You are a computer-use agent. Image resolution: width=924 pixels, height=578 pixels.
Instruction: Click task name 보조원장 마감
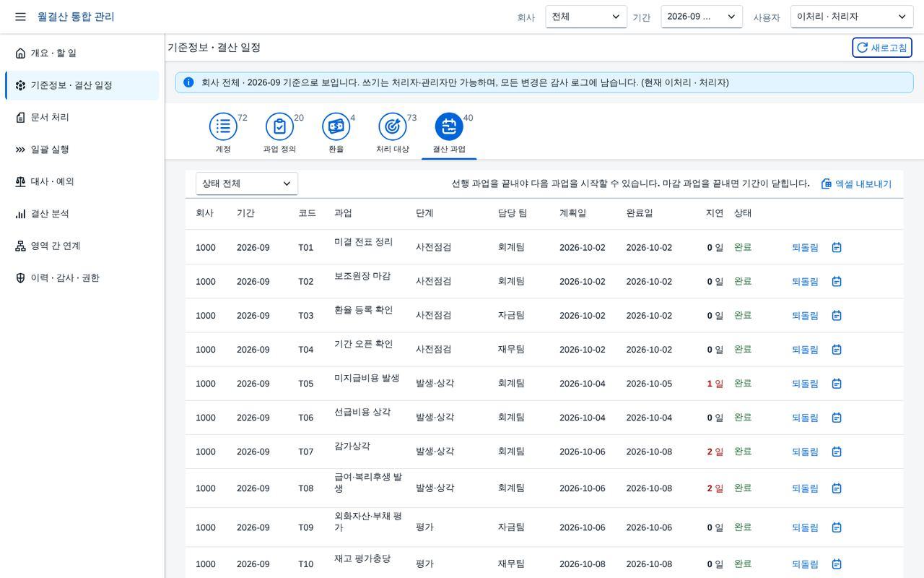click(362, 276)
